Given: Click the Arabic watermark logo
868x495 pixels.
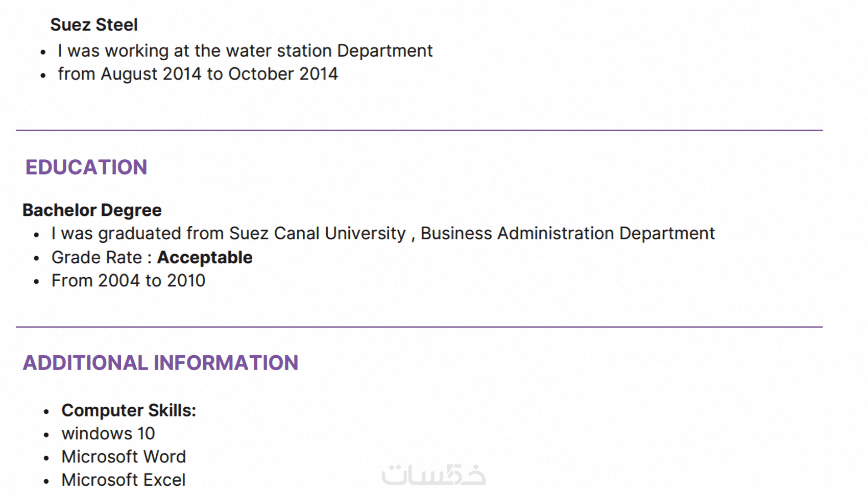Looking at the screenshot, I should [x=433, y=475].
